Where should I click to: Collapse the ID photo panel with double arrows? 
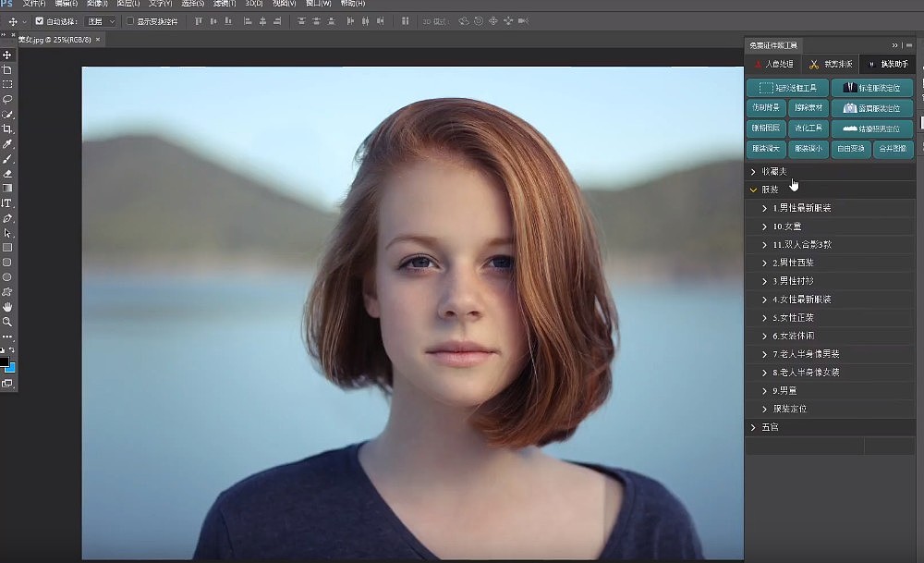(894, 45)
